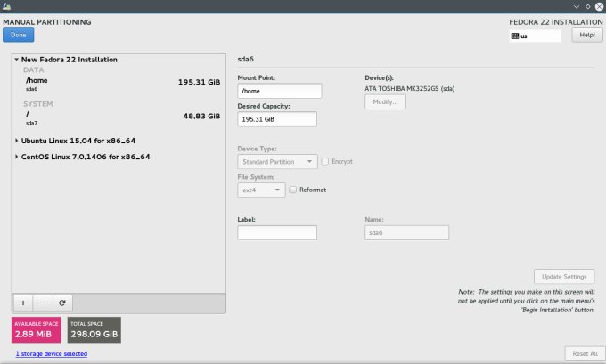606x364 pixels.
Task: Click the installer app icon in title bar
Action: coord(6,6)
